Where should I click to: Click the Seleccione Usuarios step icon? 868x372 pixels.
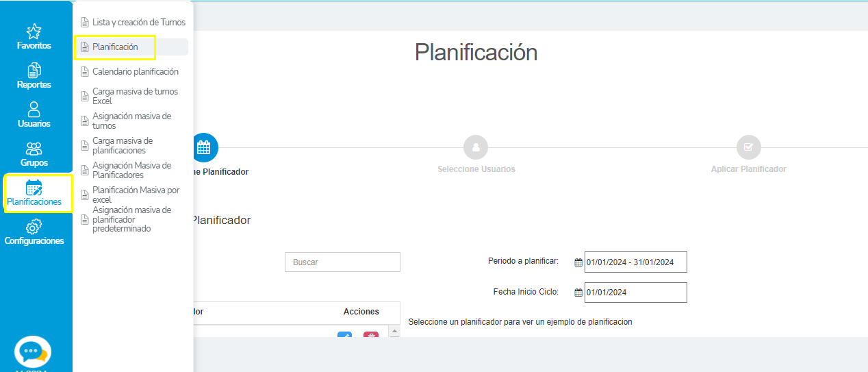pos(475,147)
